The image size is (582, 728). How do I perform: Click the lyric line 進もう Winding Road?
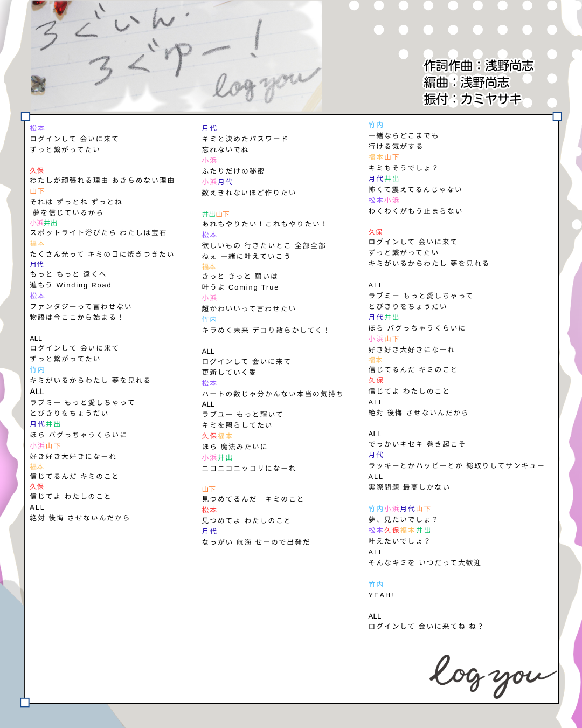71,285
